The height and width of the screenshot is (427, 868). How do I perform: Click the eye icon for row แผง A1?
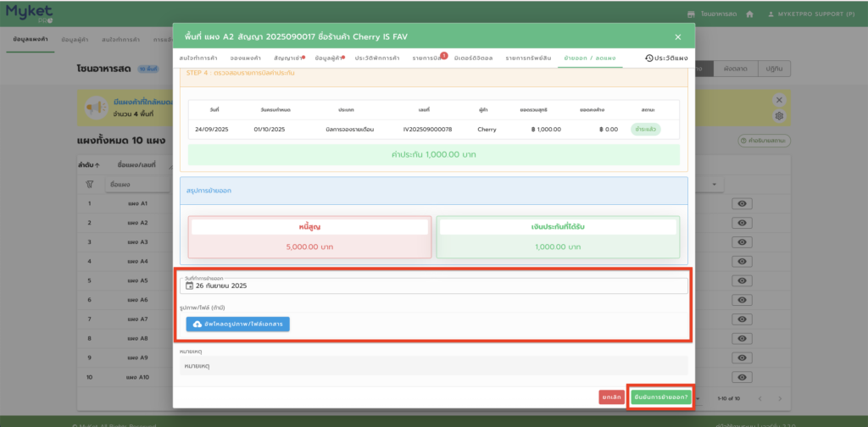[x=742, y=204]
